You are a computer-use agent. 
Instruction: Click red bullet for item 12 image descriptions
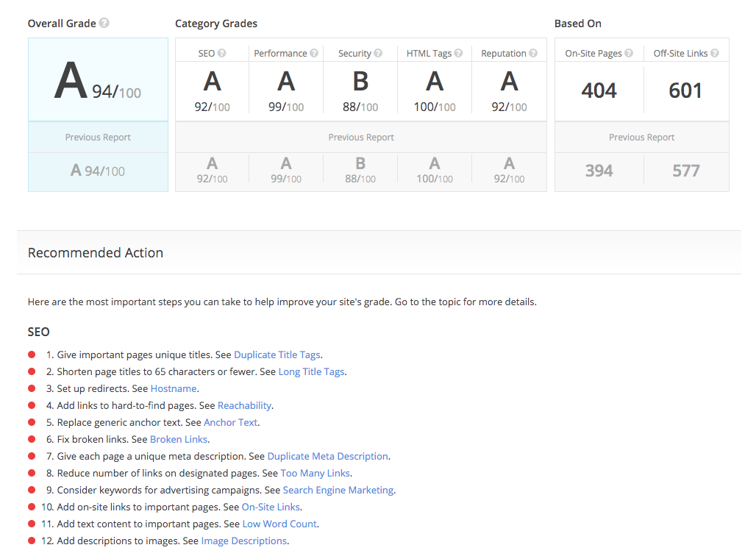tap(32, 541)
